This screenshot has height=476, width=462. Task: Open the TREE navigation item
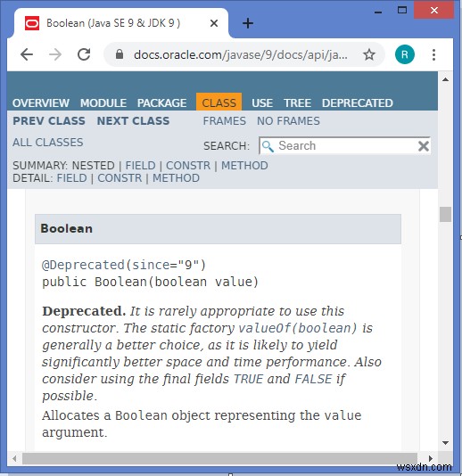click(x=297, y=103)
